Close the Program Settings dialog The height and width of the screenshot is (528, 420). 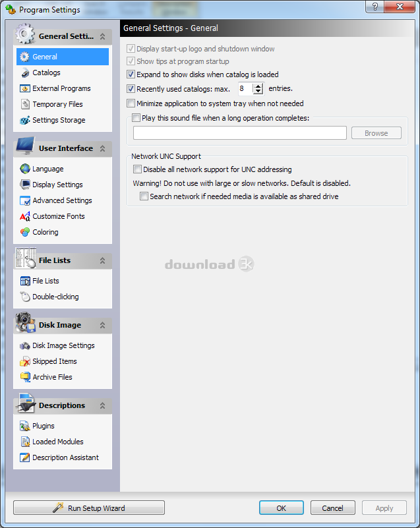(400, 7)
